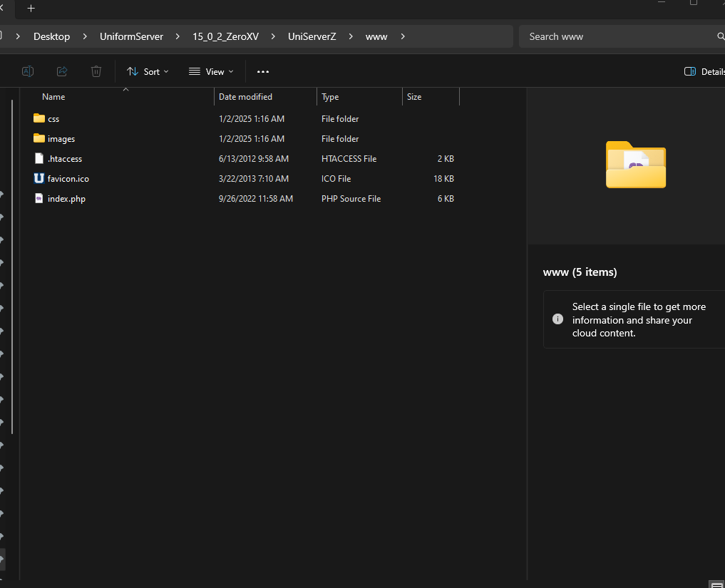Click the Delete trash icon

96,71
